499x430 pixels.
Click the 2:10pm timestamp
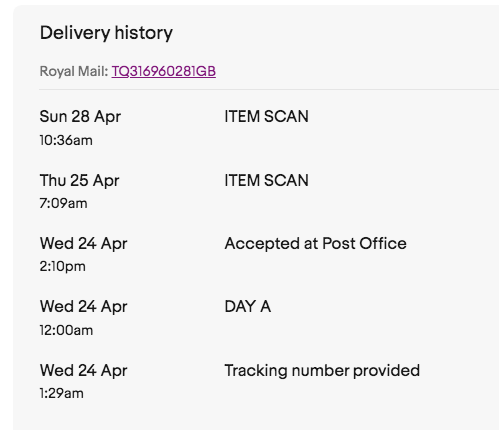click(x=63, y=267)
